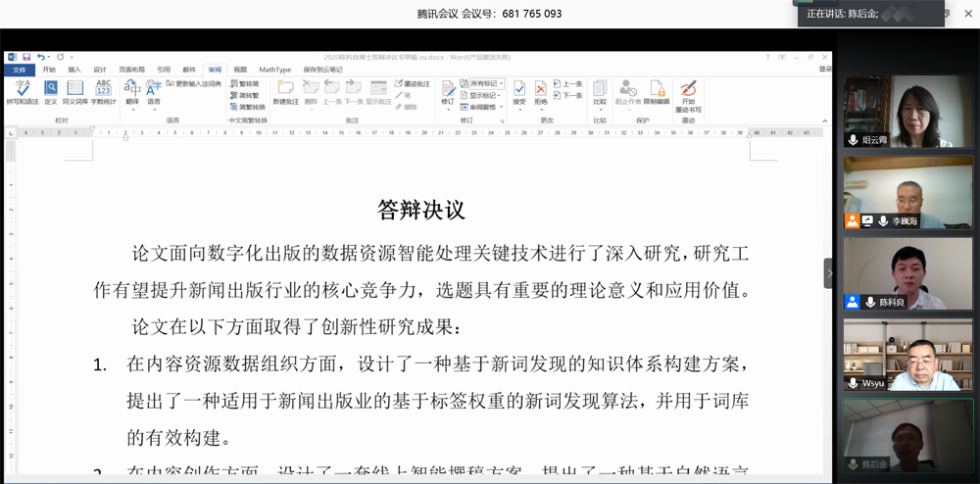Screen dimensions: 980x484
Task: Switch to the 开始 Home tab
Action: point(49,70)
